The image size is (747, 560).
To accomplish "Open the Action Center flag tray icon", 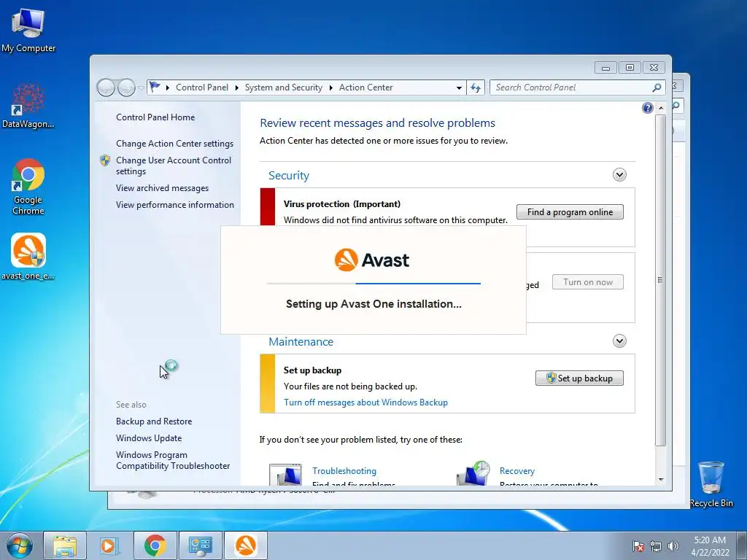I will (x=638, y=546).
